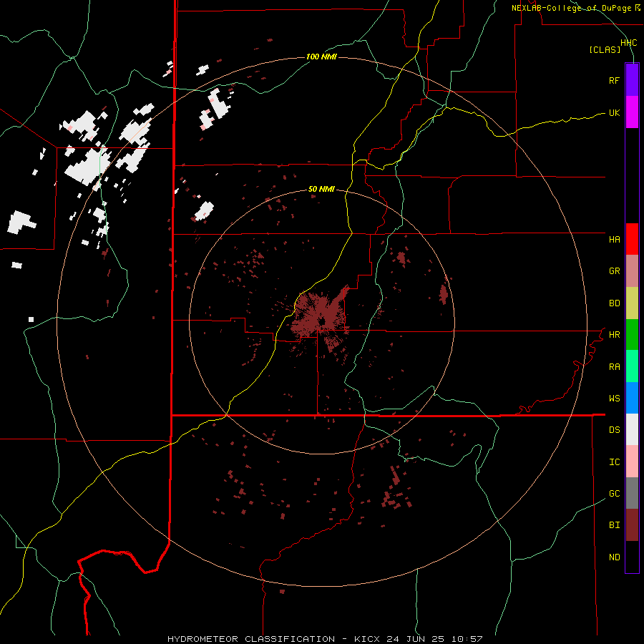This screenshot has width=644, height=644.
Task: Click the IC pink legend swatch
Action: click(632, 462)
